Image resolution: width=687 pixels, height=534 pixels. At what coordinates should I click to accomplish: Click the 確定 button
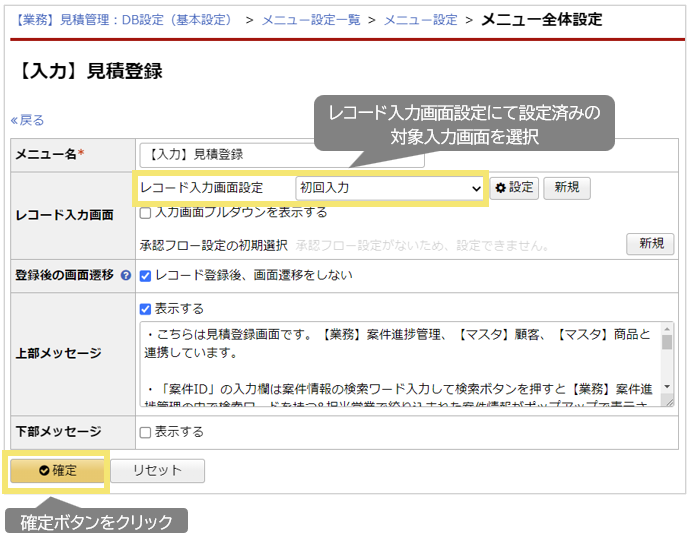pyautogui.click(x=57, y=471)
